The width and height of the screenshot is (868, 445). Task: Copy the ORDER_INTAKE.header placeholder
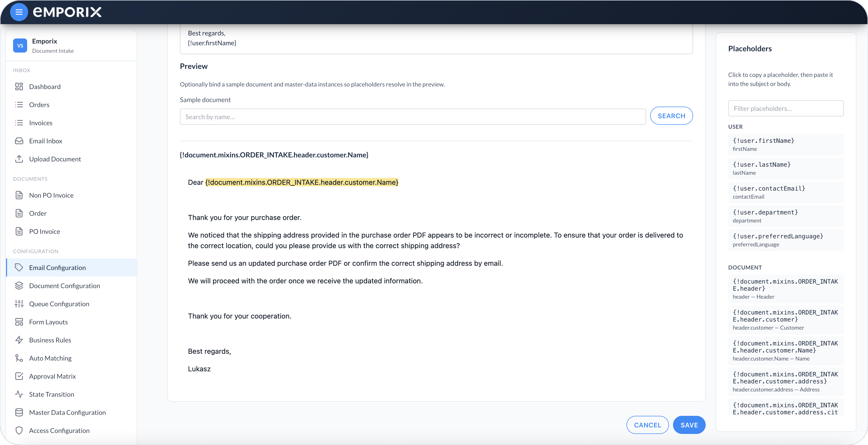click(786, 289)
